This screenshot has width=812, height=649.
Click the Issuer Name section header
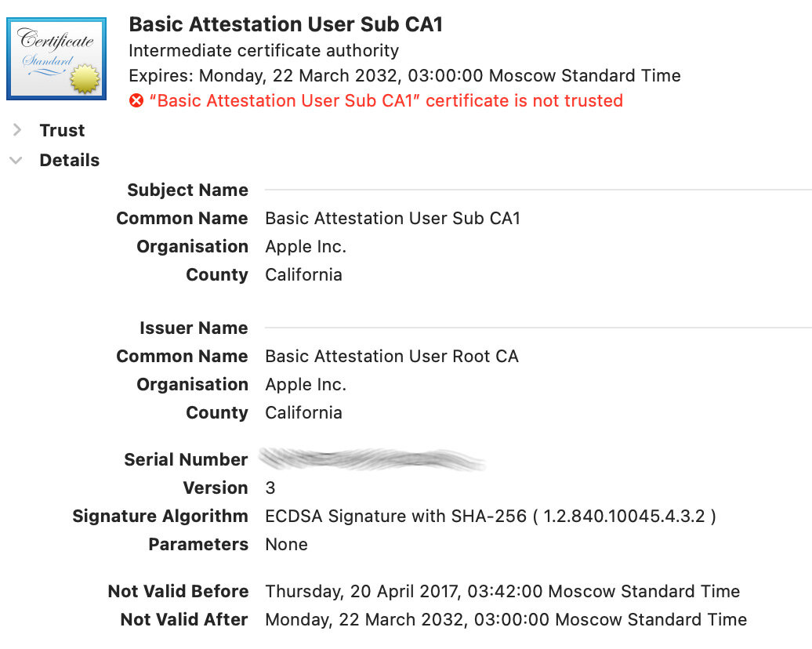194,328
